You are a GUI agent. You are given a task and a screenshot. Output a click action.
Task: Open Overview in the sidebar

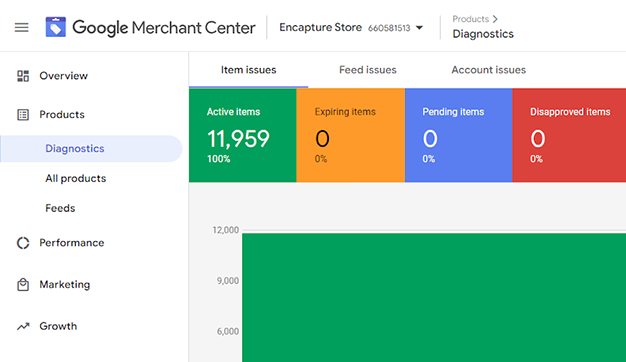pos(63,76)
